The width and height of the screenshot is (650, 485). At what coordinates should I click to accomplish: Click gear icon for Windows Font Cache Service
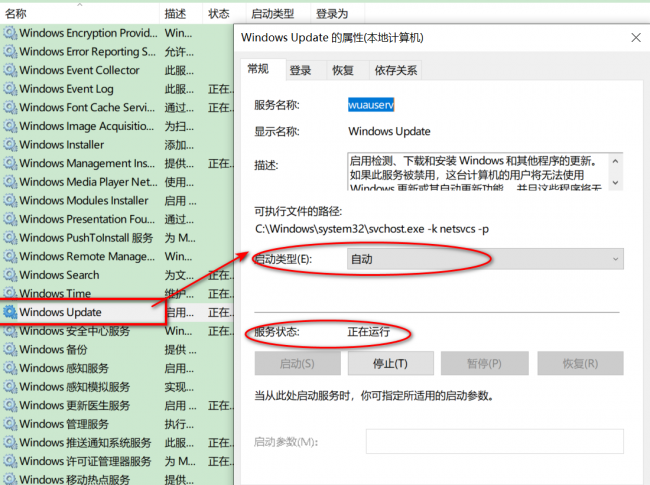pos(10,107)
